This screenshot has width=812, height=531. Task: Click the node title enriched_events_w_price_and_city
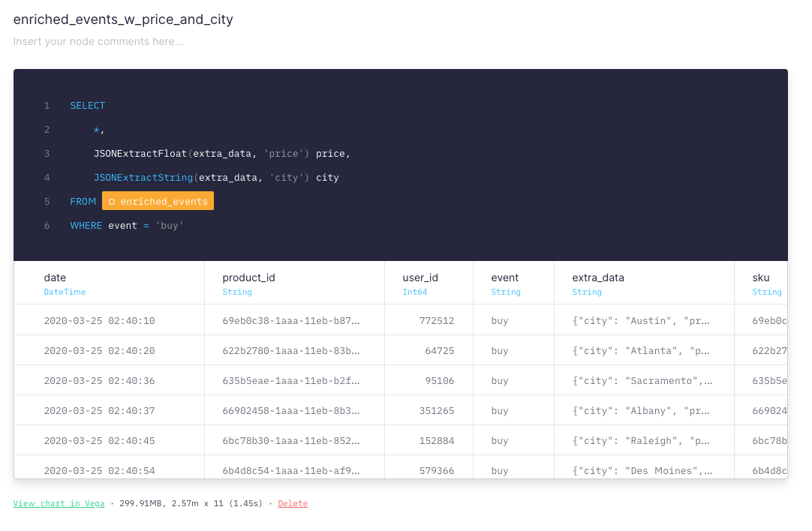click(123, 19)
